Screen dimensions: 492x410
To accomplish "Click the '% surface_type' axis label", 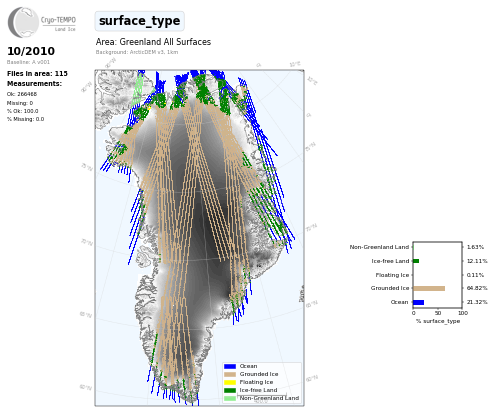I will (438, 321).
